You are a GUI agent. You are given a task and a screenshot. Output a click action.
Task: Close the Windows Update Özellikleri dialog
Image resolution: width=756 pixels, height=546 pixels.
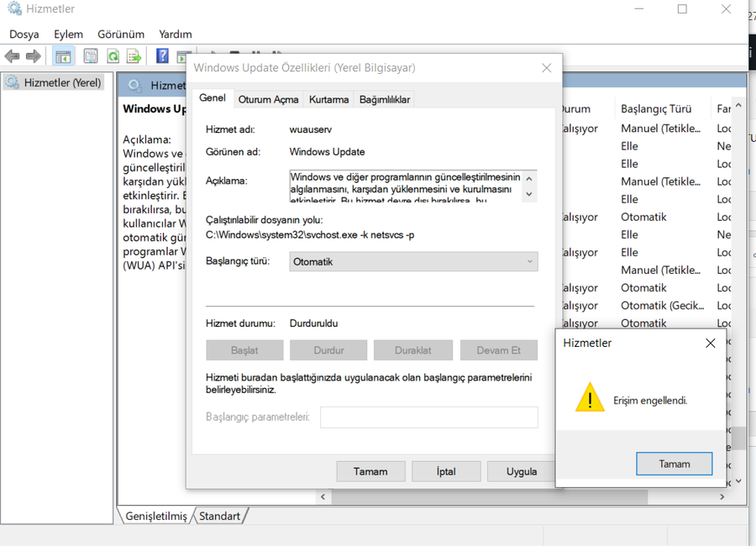[x=546, y=68]
